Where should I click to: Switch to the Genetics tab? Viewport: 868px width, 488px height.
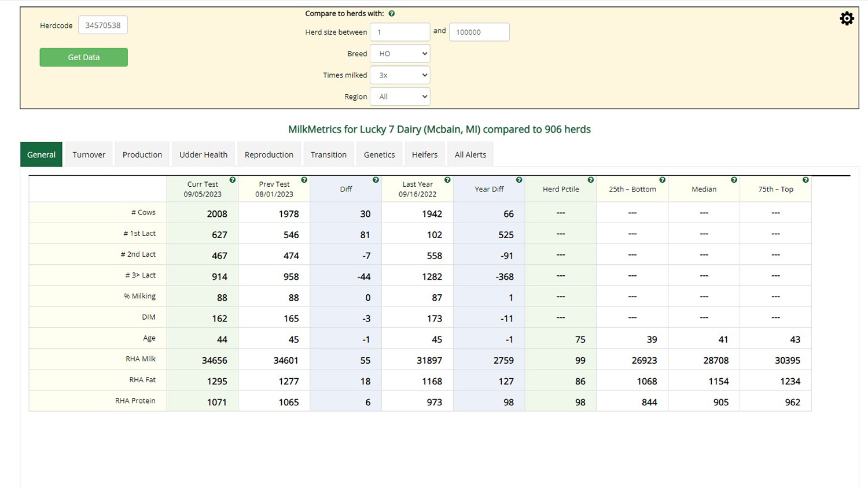click(x=380, y=154)
